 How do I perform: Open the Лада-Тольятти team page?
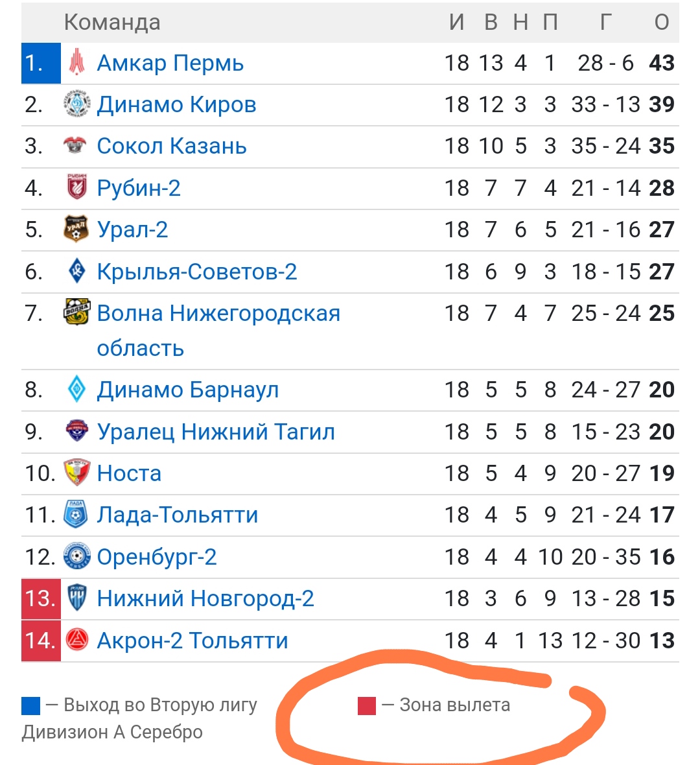[x=178, y=515]
